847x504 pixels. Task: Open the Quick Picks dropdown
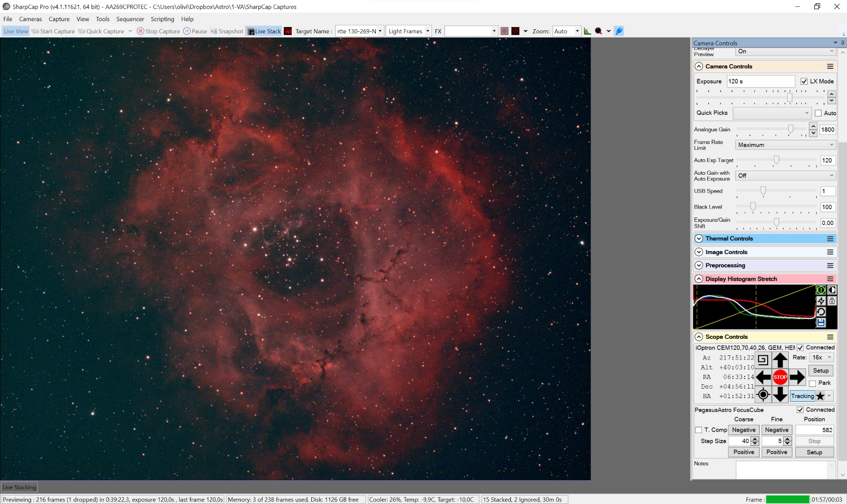[772, 113]
